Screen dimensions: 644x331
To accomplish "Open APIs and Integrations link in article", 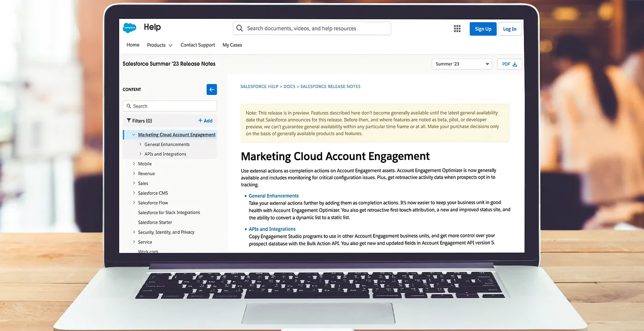I will pos(272,229).
